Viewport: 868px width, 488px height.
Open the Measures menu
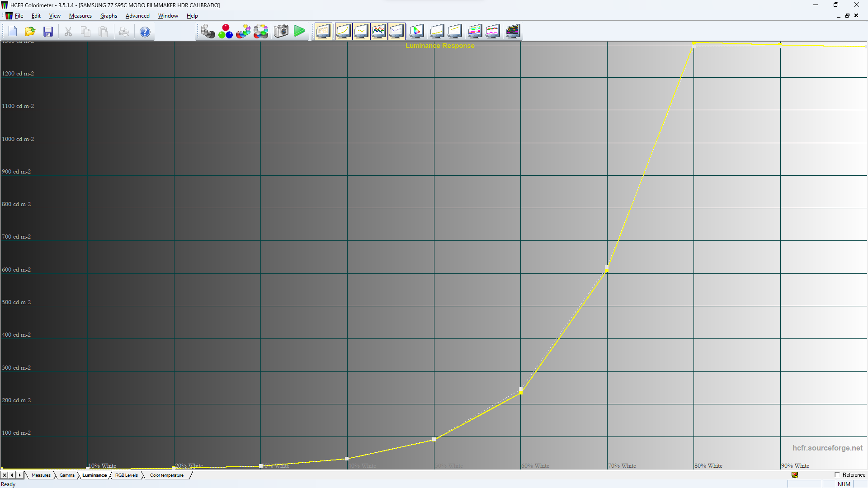coord(80,16)
